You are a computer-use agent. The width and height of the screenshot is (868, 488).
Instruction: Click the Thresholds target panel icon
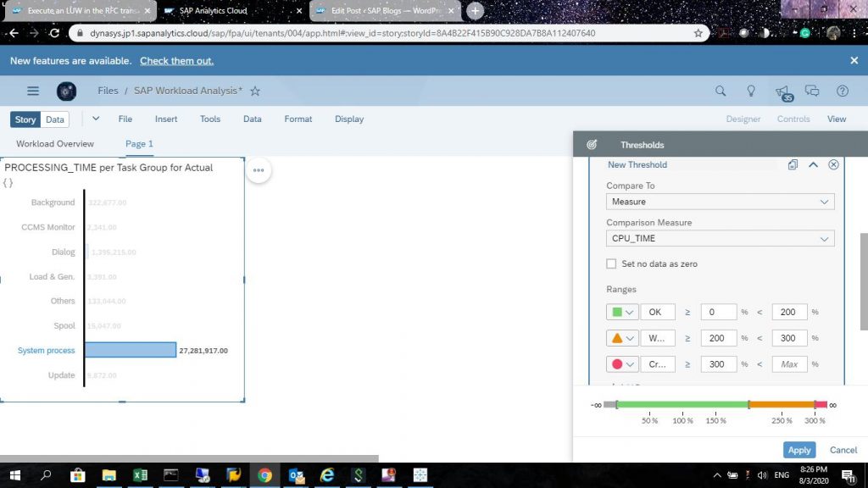click(x=592, y=145)
